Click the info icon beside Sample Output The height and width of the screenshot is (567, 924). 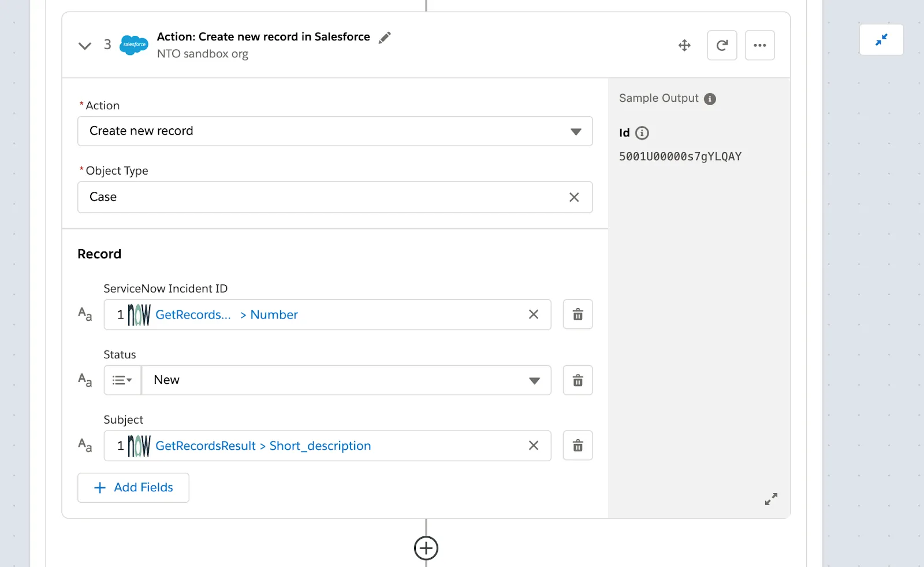tap(709, 98)
